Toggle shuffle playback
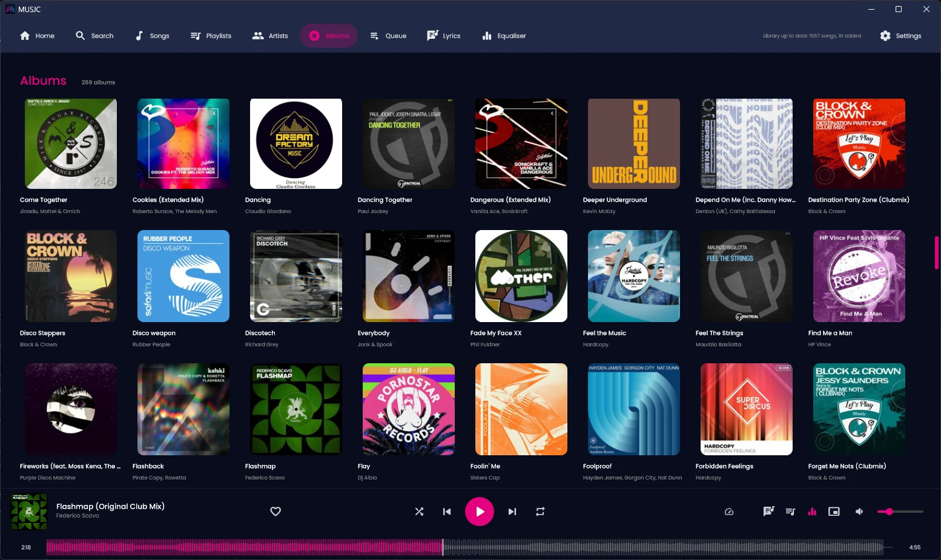This screenshot has width=941, height=560. [419, 512]
